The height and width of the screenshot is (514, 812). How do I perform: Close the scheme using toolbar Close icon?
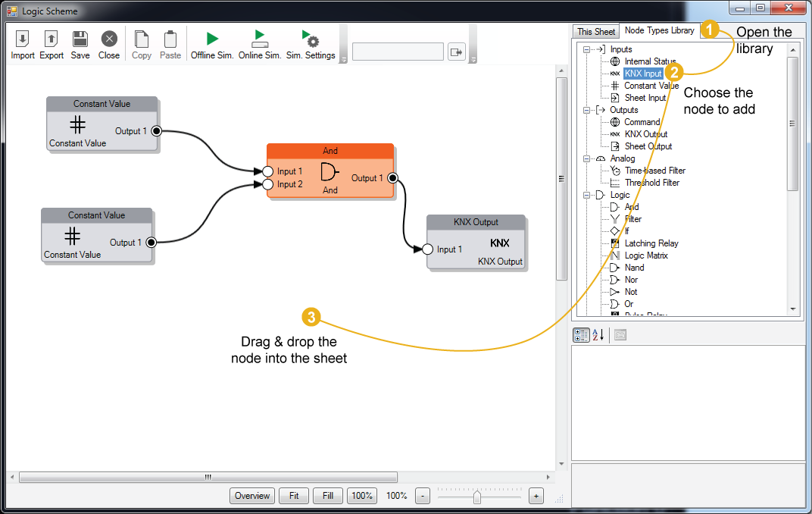point(109,39)
